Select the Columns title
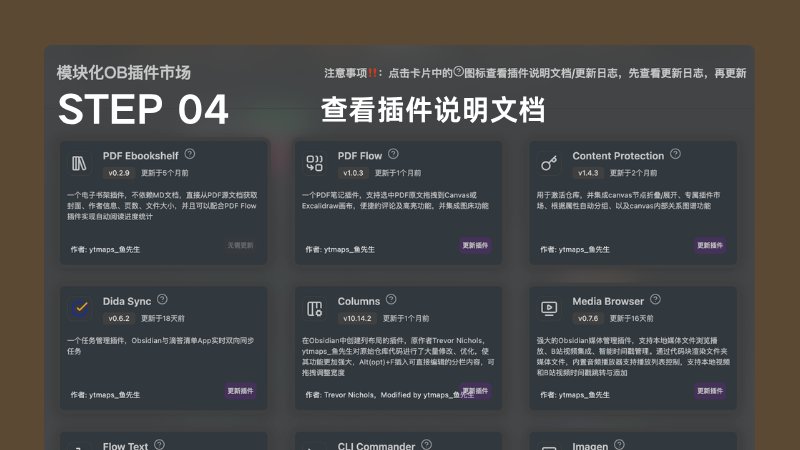800x450 pixels. pyautogui.click(x=359, y=301)
